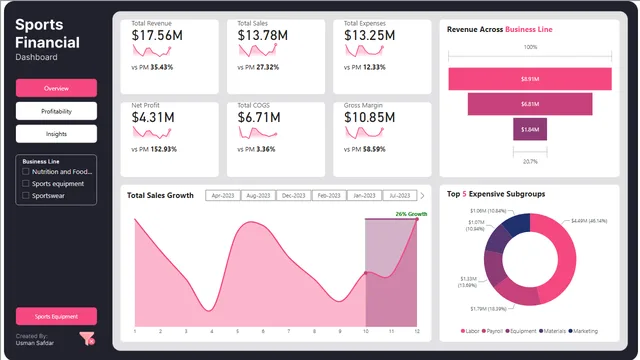The image size is (640, 360).
Task: Click the $17.56M Total Revenue value
Action: [157, 36]
